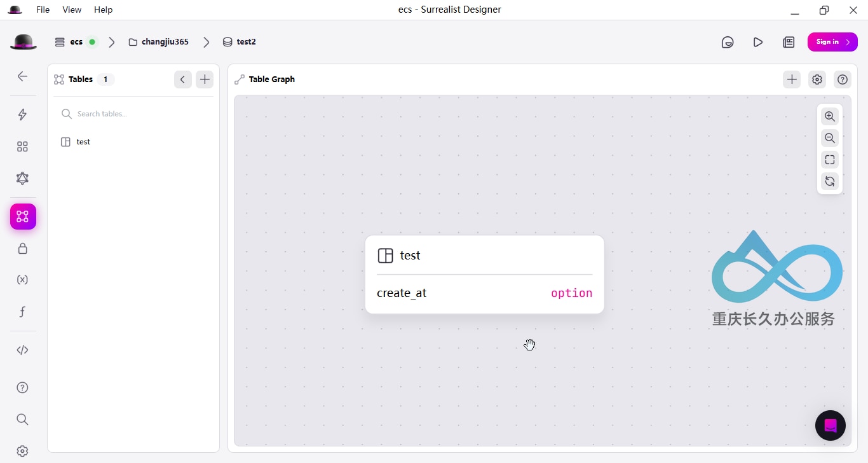868x463 pixels.
Task: Click the create_at field in graph
Action: click(402, 293)
